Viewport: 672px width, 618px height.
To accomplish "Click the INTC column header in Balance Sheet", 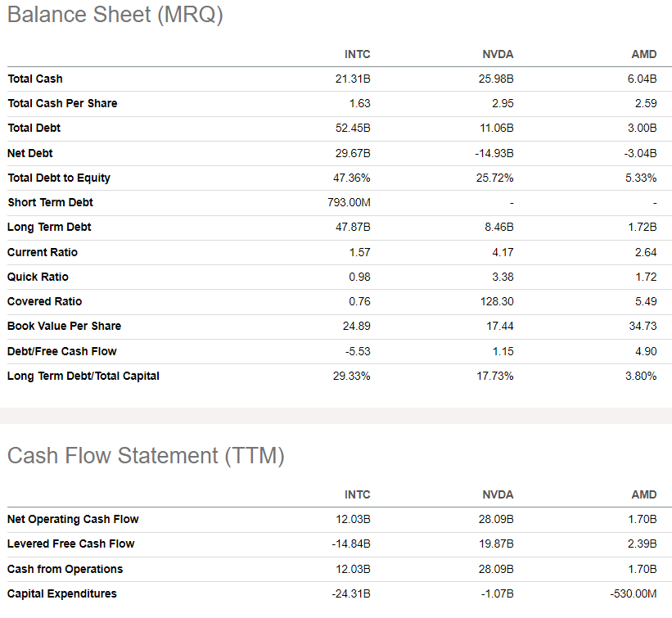I will (x=357, y=54).
